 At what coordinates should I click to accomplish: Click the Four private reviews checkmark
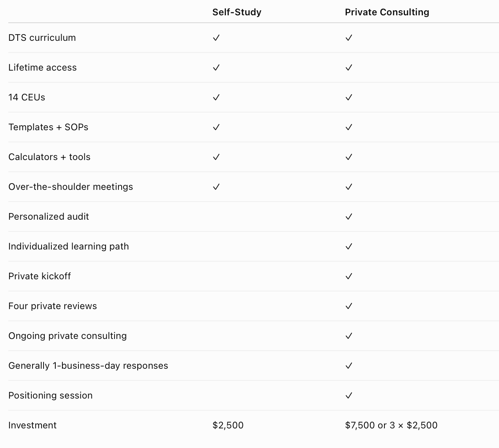[349, 306]
